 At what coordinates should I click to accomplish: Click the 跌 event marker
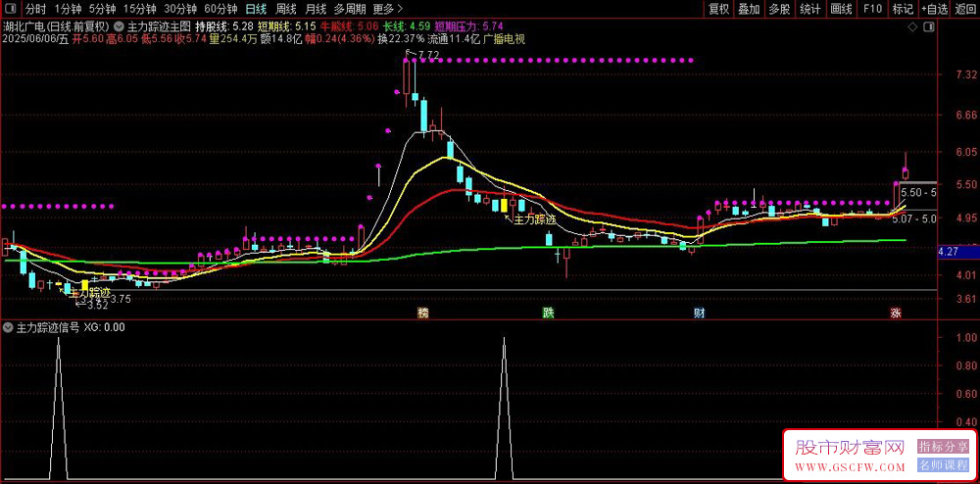548,313
